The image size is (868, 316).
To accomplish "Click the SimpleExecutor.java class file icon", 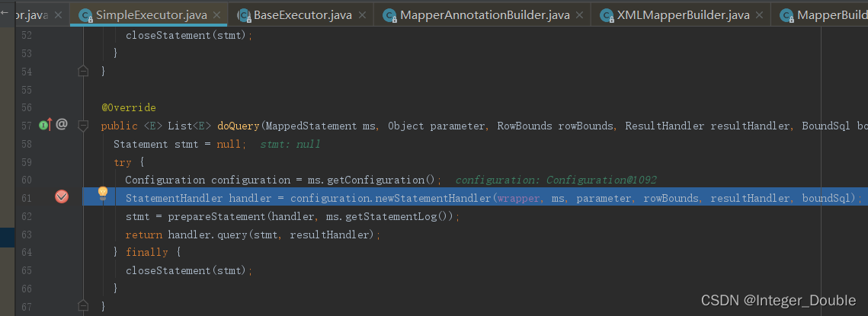I will click(x=86, y=15).
